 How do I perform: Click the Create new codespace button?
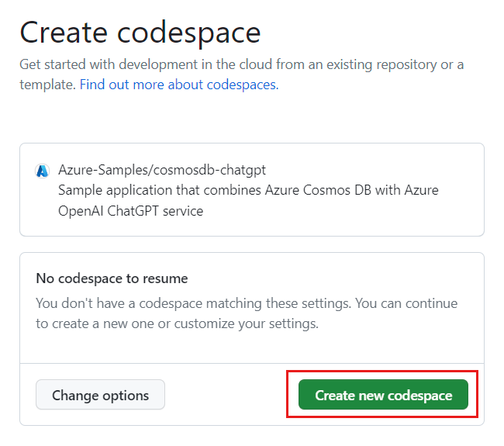pyautogui.click(x=383, y=395)
